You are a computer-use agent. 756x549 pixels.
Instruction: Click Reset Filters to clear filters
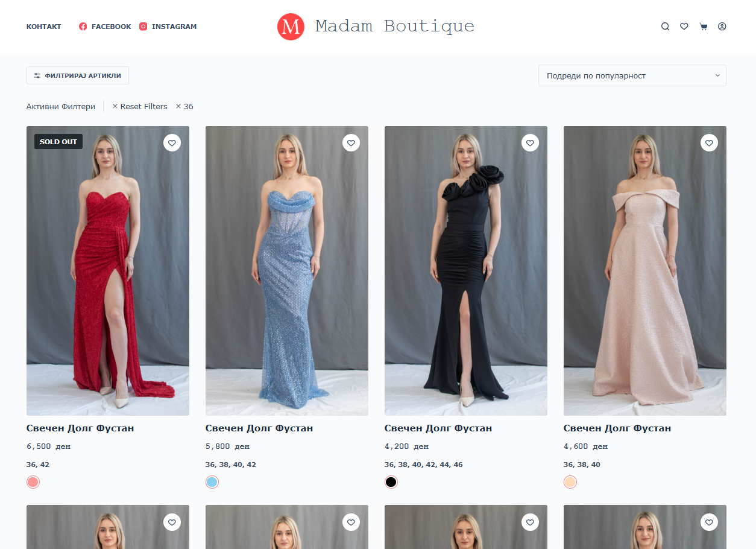(x=140, y=106)
